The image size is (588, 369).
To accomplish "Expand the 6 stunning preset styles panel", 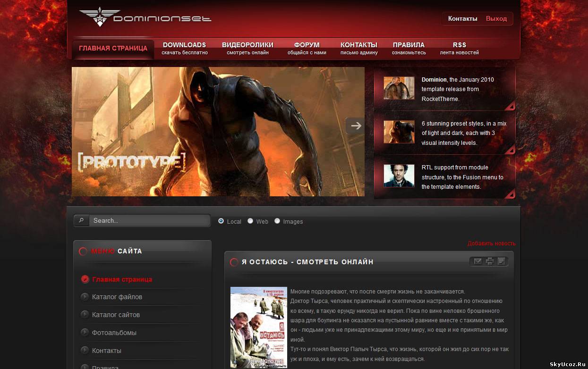I will (x=510, y=150).
